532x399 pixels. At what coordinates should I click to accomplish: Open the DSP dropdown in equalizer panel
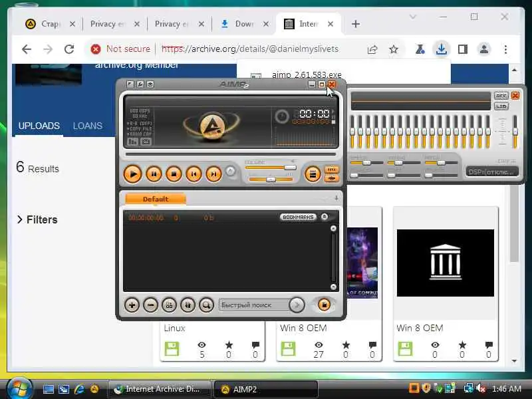[492, 172]
